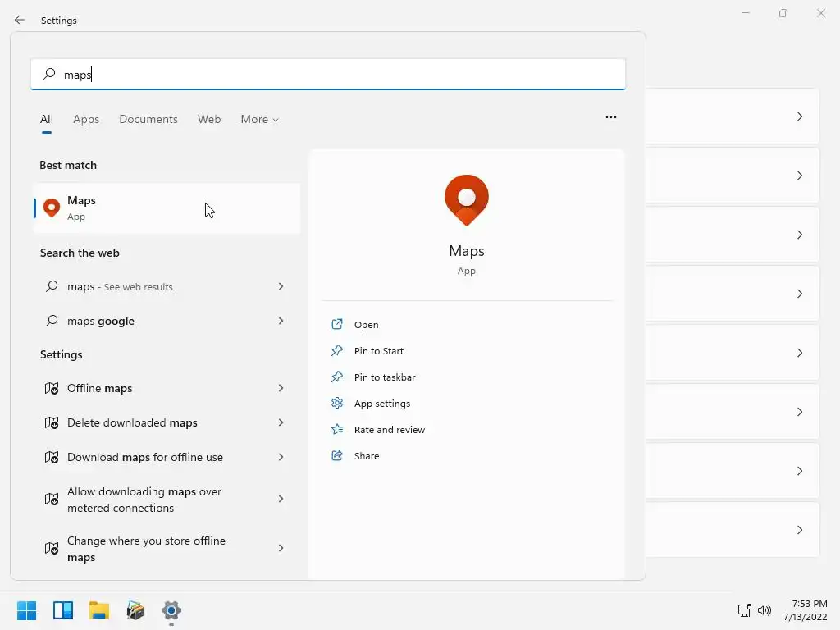Switch to the Apps search tab
This screenshot has height=630, width=840.
[x=86, y=119]
